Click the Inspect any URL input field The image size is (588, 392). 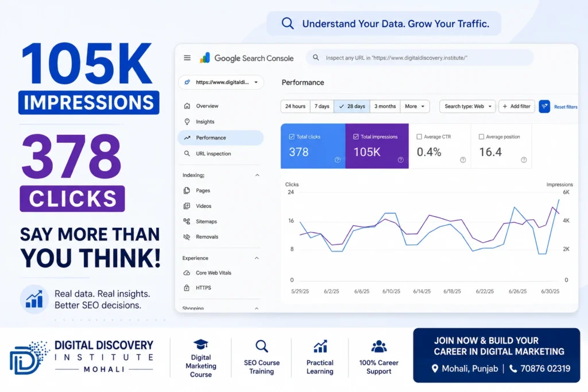click(x=420, y=58)
